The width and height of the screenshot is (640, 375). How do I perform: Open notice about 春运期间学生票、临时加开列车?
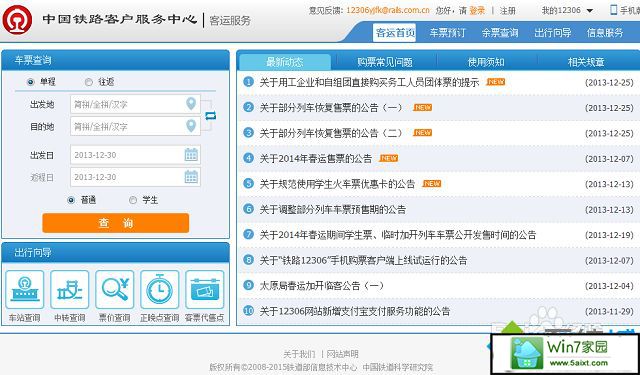398,235
